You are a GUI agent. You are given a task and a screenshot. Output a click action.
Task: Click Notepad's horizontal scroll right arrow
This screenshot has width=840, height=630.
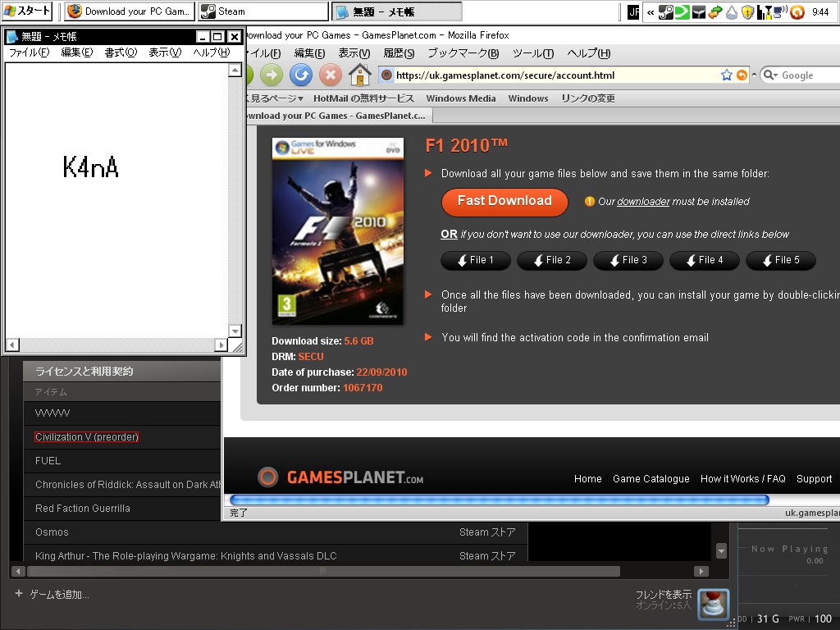click(x=221, y=345)
